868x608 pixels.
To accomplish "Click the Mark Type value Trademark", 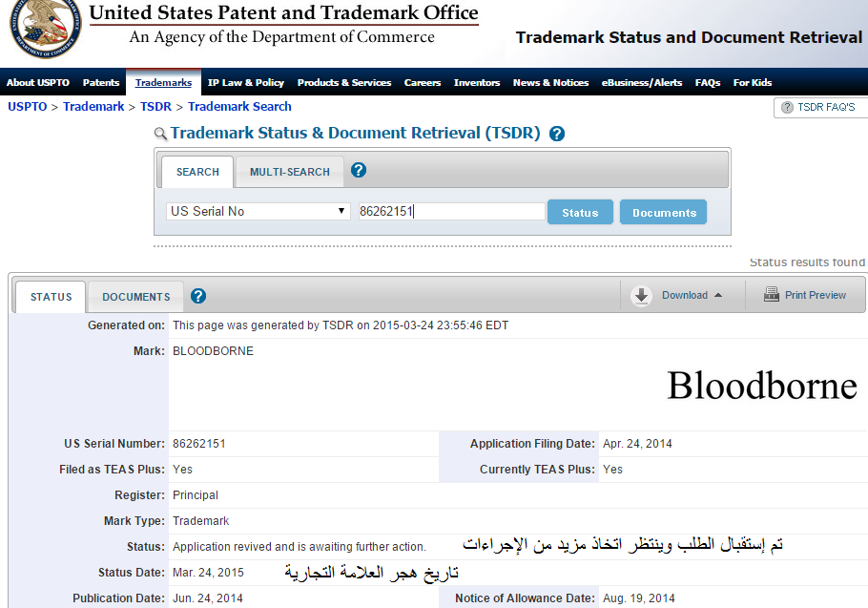I will tap(201, 521).
